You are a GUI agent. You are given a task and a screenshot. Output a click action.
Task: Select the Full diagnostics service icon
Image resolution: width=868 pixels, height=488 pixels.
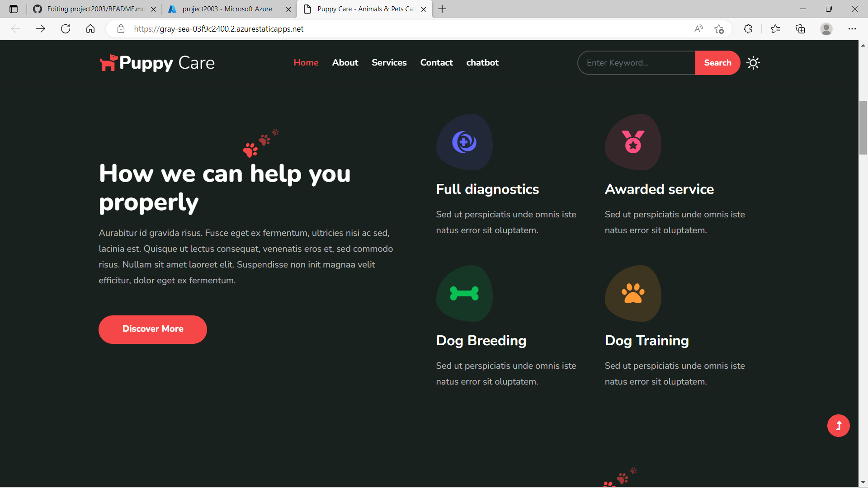[x=464, y=142]
